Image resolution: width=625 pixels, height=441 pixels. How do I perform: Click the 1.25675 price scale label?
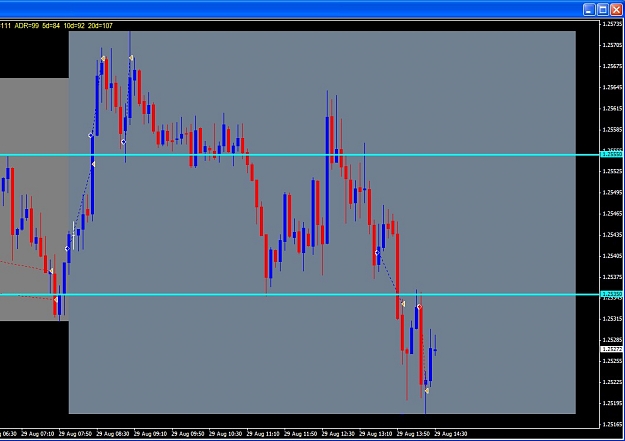[x=612, y=66]
